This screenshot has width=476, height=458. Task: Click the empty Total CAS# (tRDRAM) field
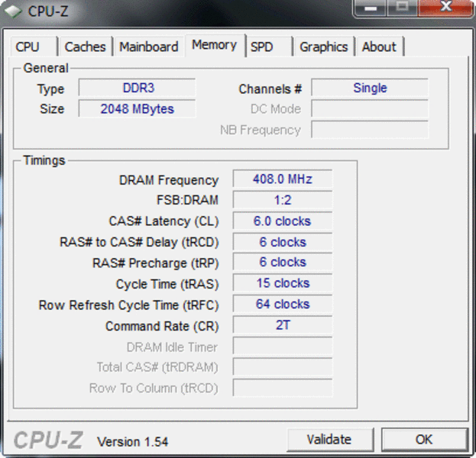(x=283, y=366)
